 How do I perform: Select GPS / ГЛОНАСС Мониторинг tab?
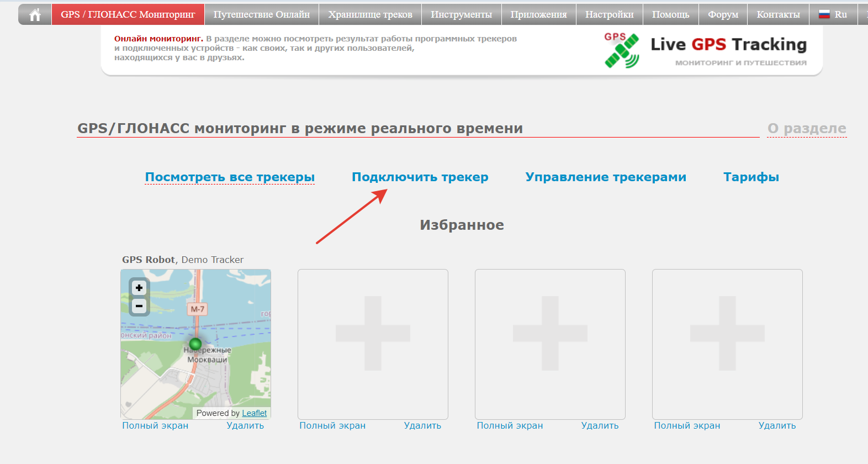point(128,15)
